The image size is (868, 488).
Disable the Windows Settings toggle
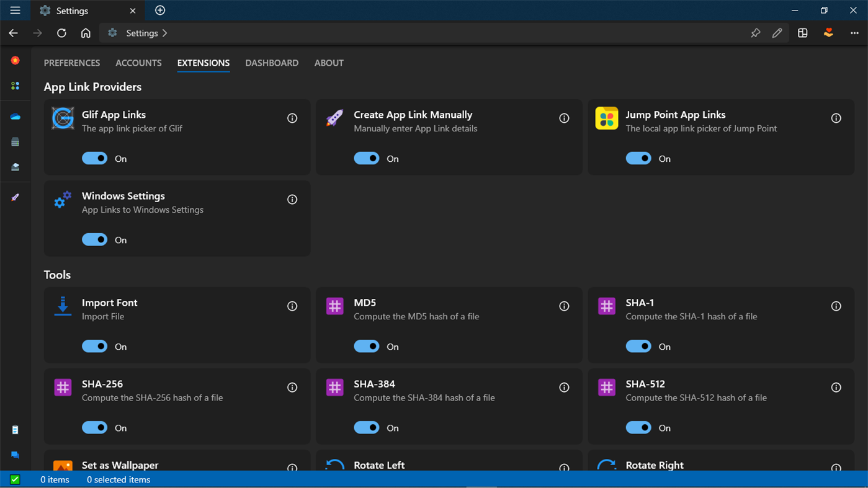pos(95,240)
